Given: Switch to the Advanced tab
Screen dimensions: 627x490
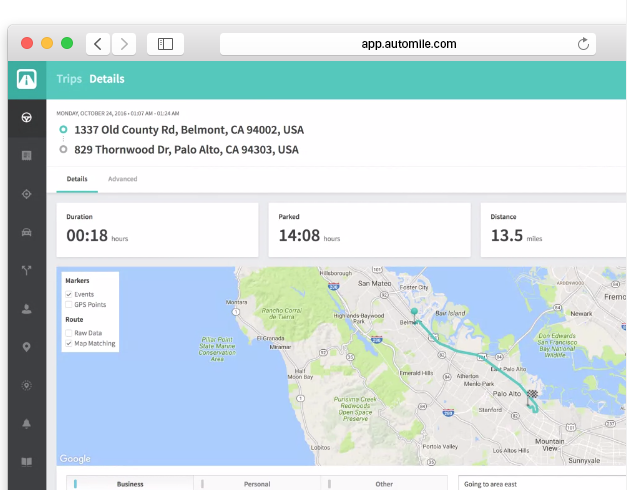Looking at the screenshot, I should 123,179.
